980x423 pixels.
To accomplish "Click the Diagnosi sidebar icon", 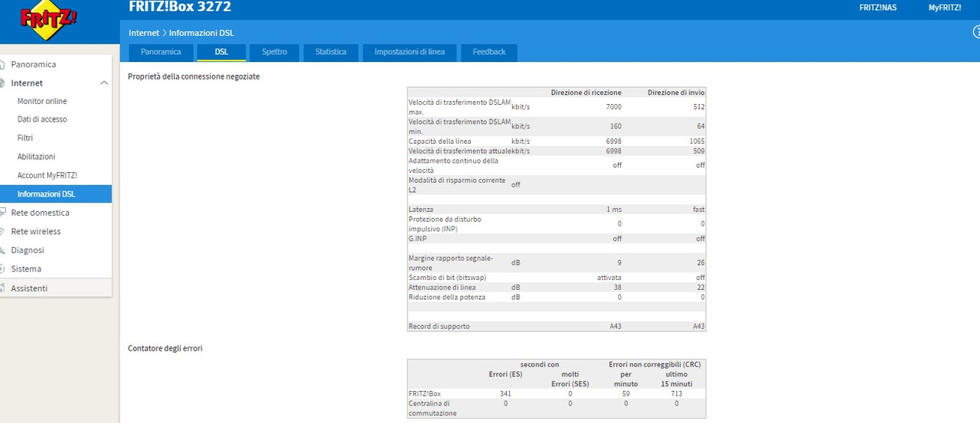I will [x=3, y=250].
